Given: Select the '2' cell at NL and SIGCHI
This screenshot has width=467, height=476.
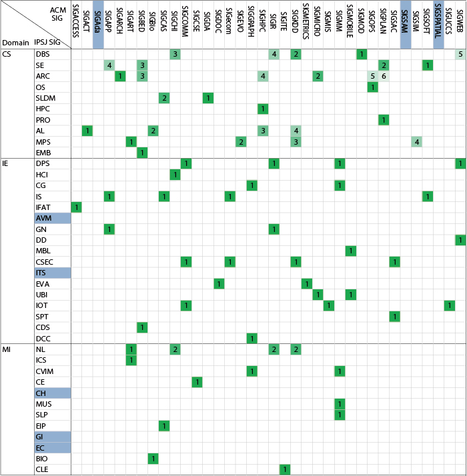Looking at the screenshot, I should point(175,349).
